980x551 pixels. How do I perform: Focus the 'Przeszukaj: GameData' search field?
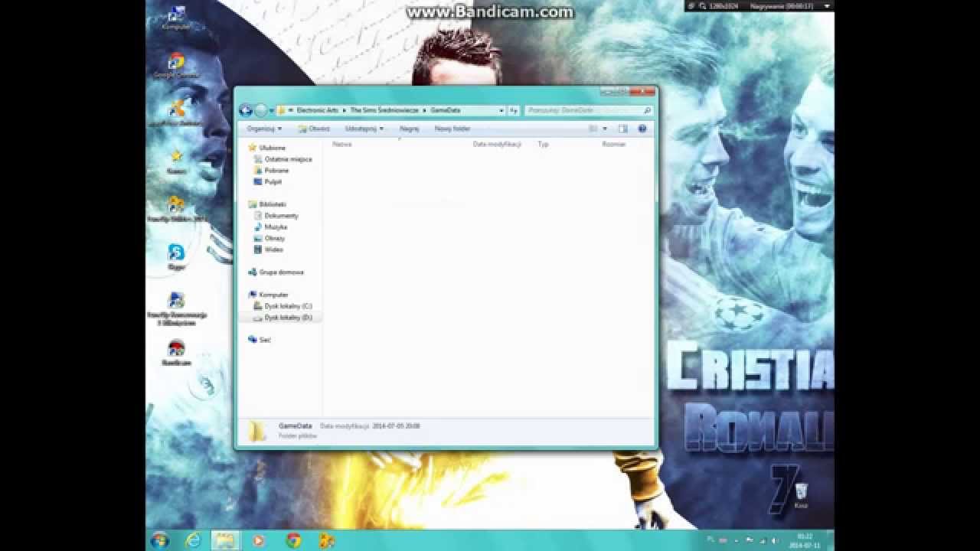[x=589, y=110]
